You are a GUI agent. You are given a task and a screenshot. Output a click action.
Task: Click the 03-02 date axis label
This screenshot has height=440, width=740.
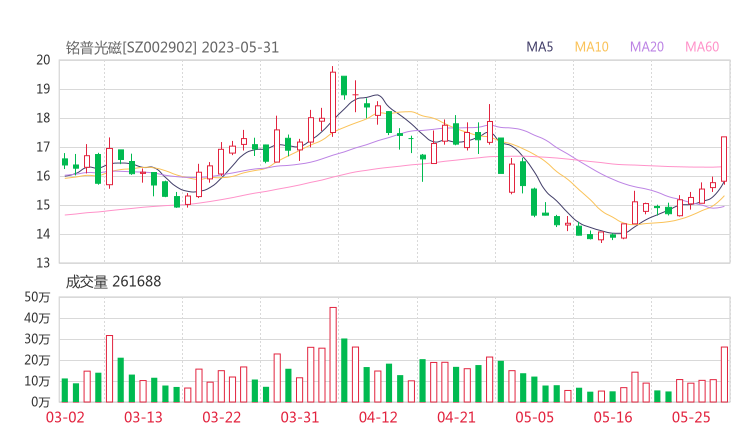click(x=65, y=417)
